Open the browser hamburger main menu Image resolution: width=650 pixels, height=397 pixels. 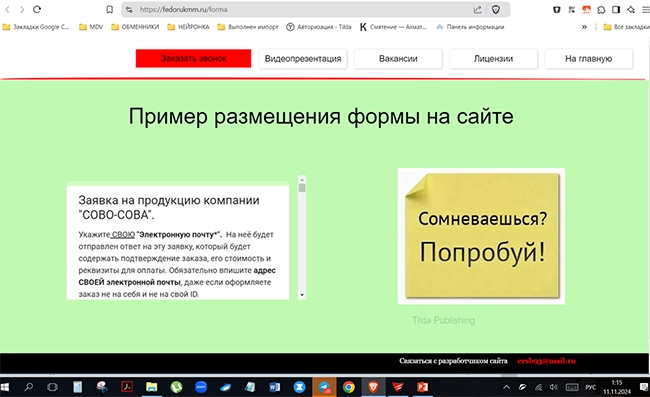pyautogui.click(x=645, y=10)
